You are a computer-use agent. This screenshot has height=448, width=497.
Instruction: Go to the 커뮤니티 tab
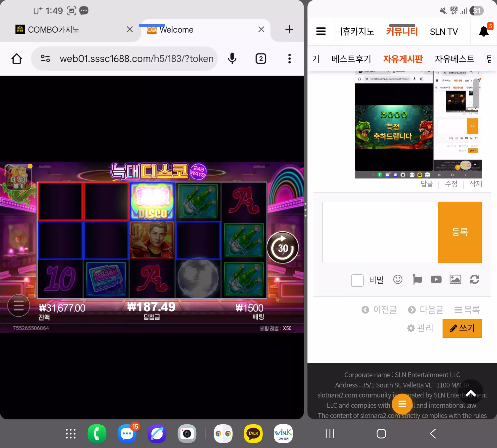click(402, 32)
